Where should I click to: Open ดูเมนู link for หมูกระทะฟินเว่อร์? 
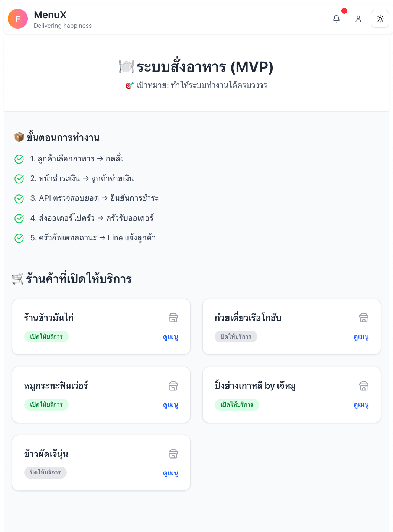[x=170, y=405]
